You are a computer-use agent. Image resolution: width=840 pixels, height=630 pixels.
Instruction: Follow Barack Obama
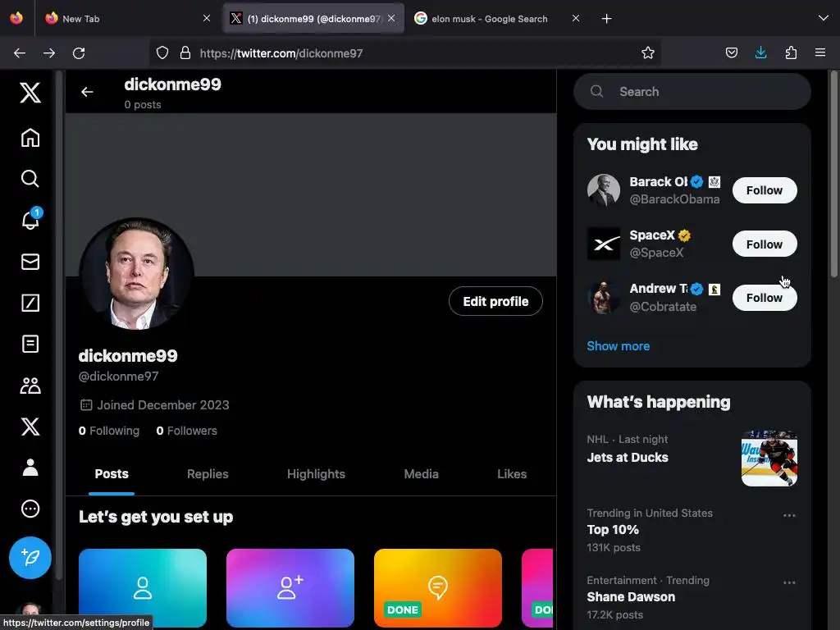pos(765,190)
